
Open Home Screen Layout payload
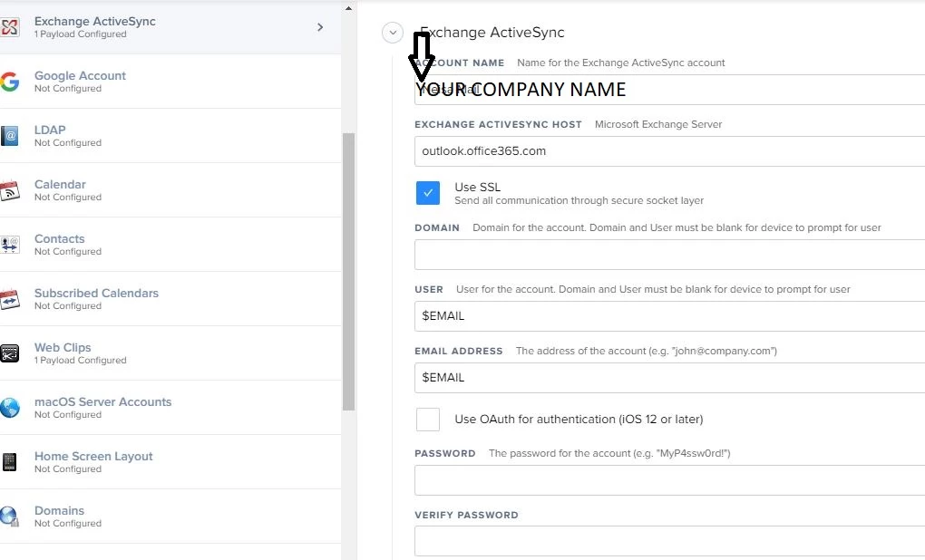click(x=170, y=461)
